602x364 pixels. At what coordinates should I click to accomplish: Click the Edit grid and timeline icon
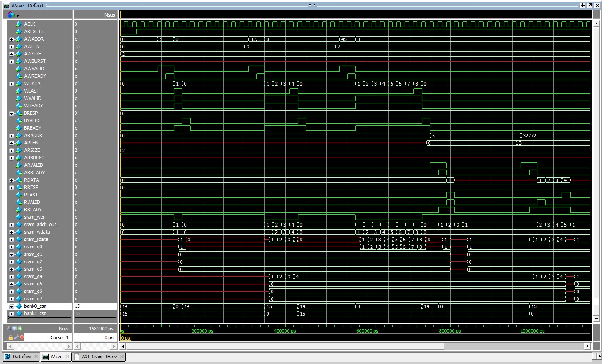15,329
